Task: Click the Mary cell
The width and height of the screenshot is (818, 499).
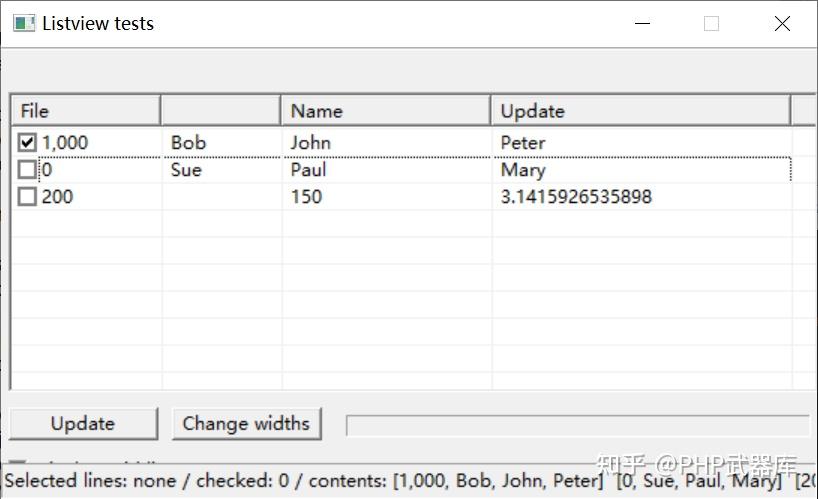Action: pyautogui.click(x=523, y=170)
